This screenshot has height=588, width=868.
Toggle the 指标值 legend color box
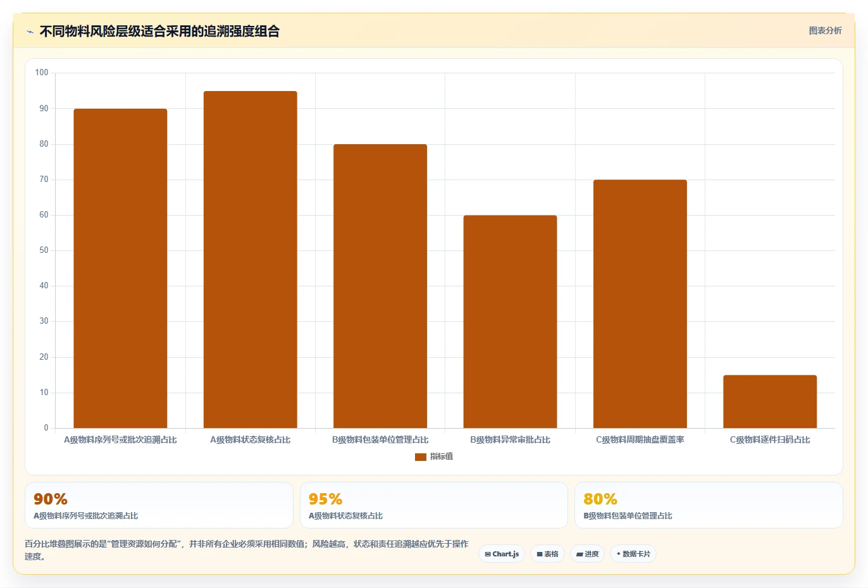tap(421, 456)
